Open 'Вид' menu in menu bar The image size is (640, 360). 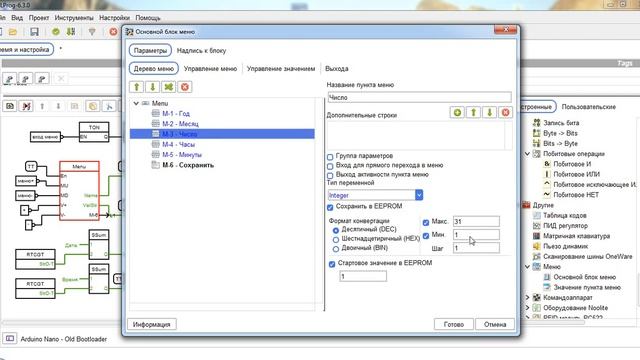click(17, 18)
